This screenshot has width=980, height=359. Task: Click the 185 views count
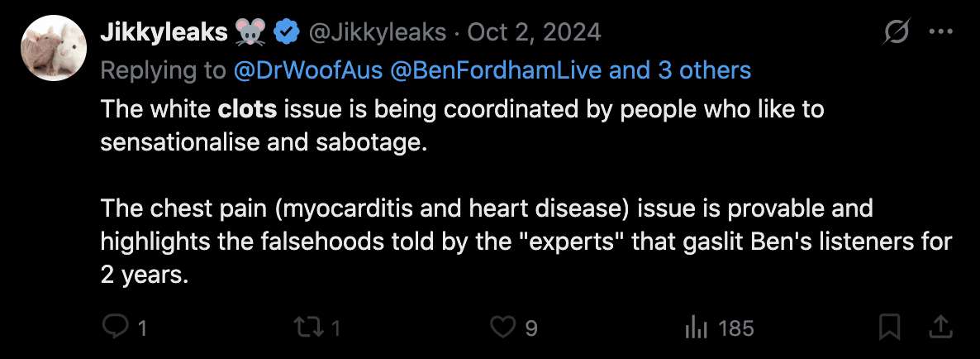[735, 328]
